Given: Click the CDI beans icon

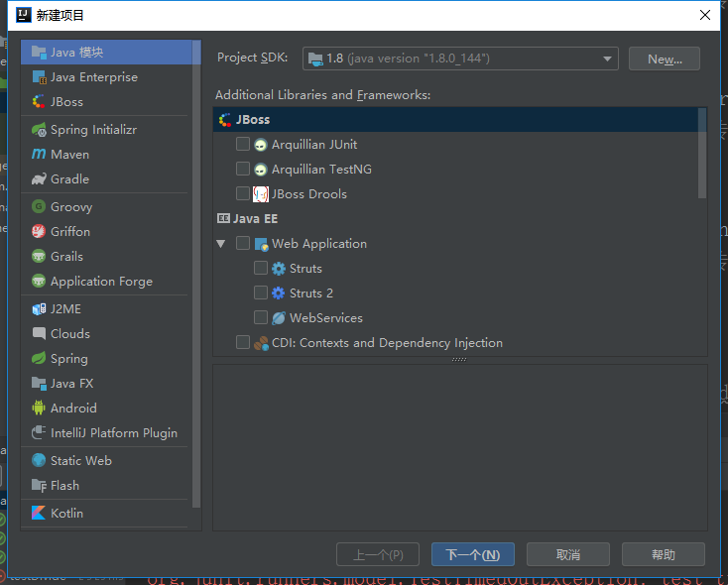Looking at the screenshot, I should coord(261,343).
